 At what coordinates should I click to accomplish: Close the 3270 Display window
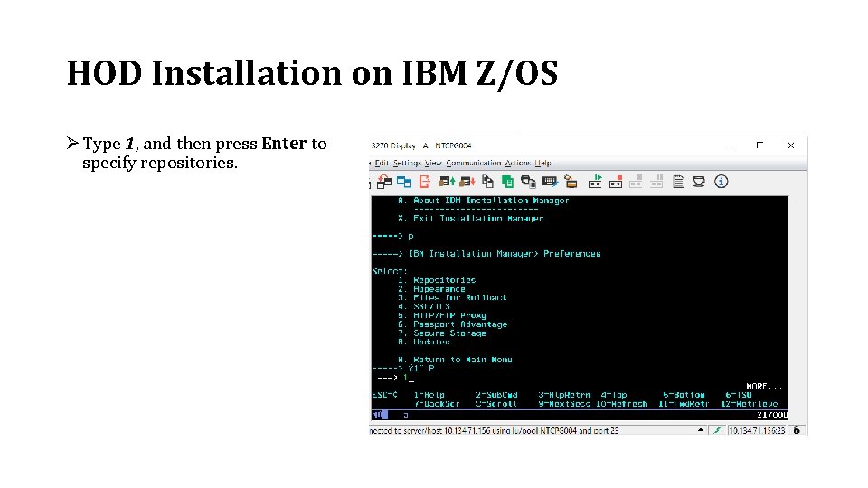pos(790,145)
